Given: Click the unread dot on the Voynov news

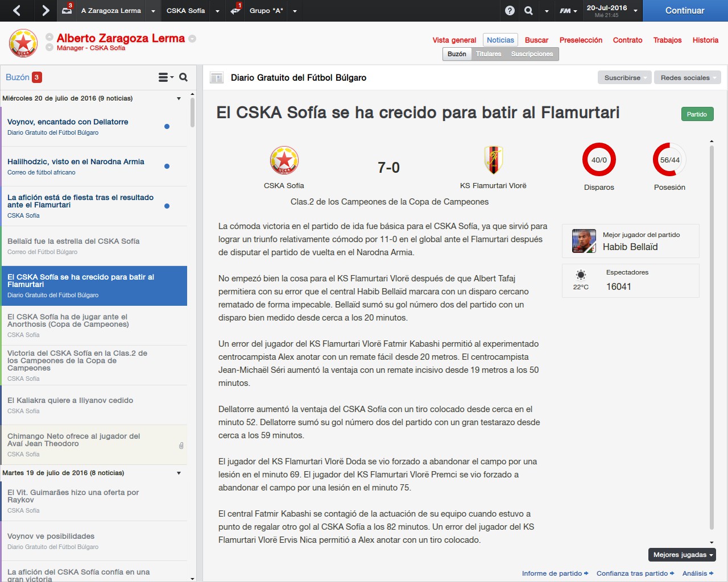Looking at the screenshot, I should coord(167,127).
